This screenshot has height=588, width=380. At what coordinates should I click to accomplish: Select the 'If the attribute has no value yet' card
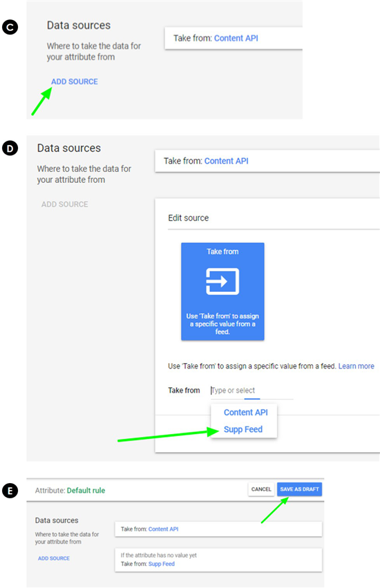click(x=218, y=560)
